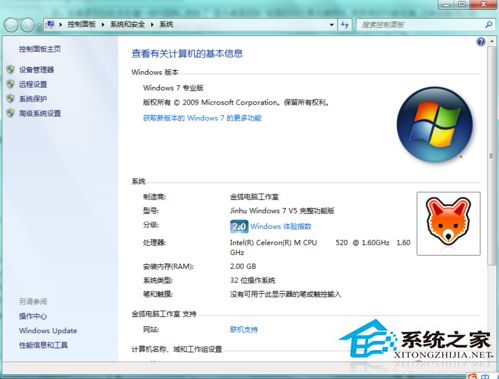
Task: Click the Control Panel icon in address bar
Action: 51,24
